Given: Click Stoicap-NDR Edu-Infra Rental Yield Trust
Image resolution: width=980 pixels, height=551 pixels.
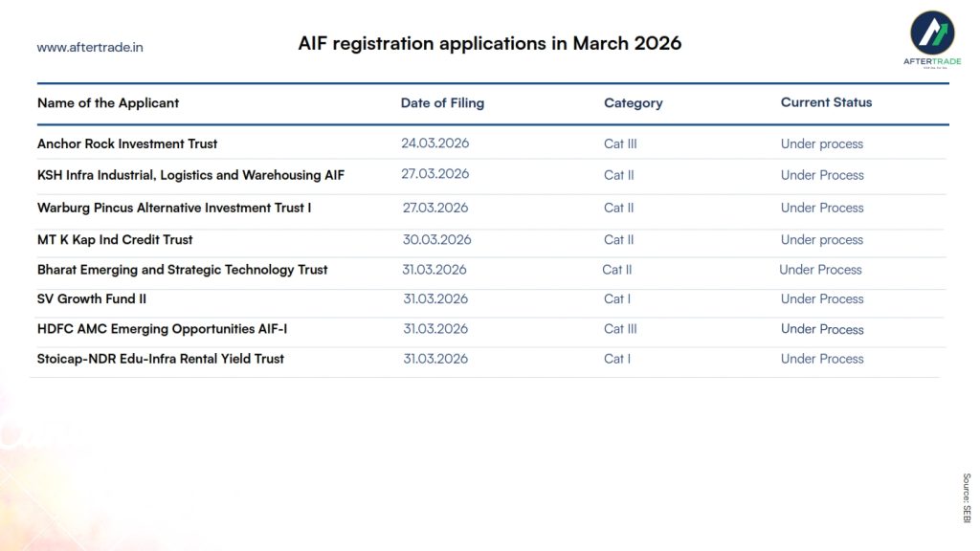Looking at the screenshot, I should click(x=161, y=359).
